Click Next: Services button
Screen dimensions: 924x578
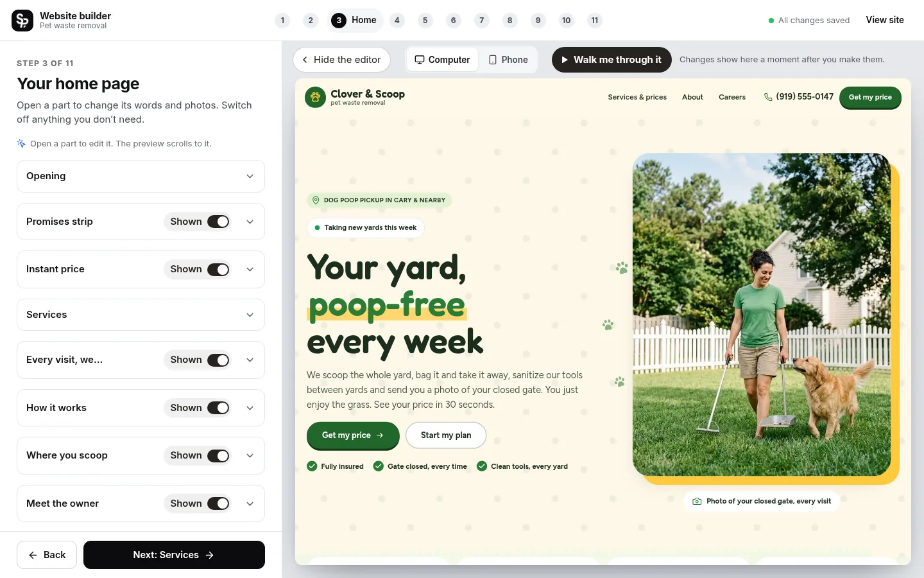174,555
